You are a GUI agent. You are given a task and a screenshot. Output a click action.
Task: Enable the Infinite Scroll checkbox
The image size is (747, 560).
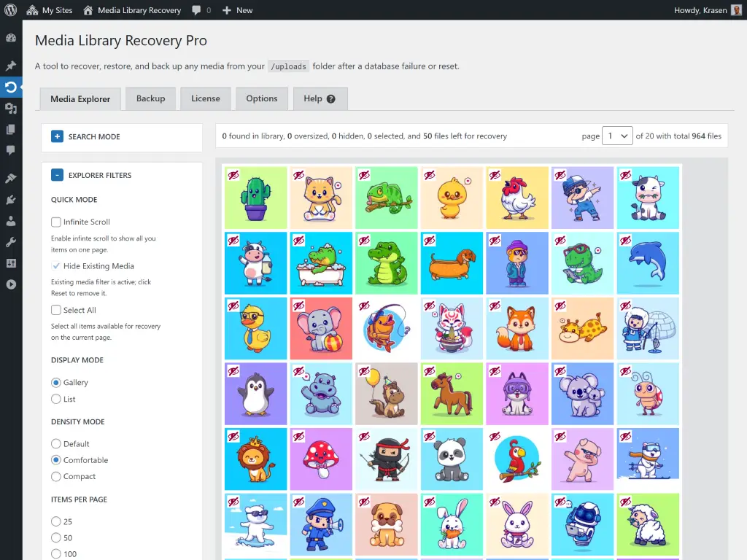56,222
